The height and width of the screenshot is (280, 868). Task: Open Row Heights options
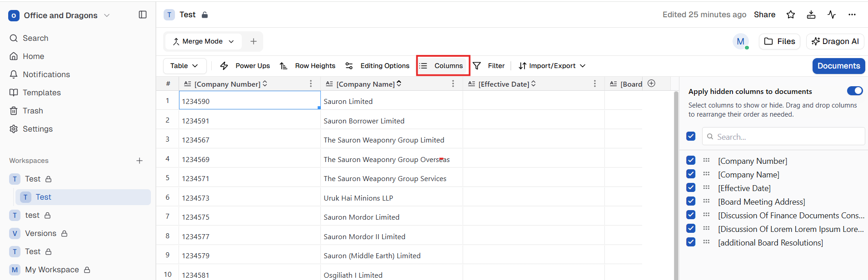(x=308, y=66)
